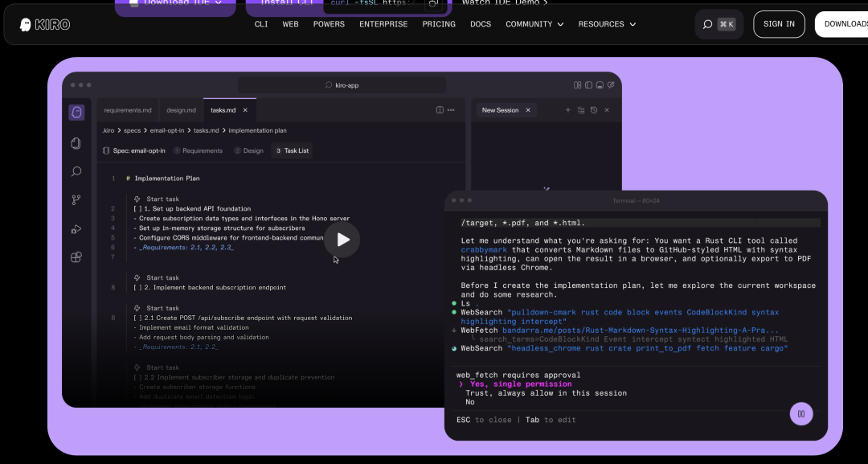Open the Download IDE dropdown
The width and height of the screenshot is (868, 464).
pos(175,5)
